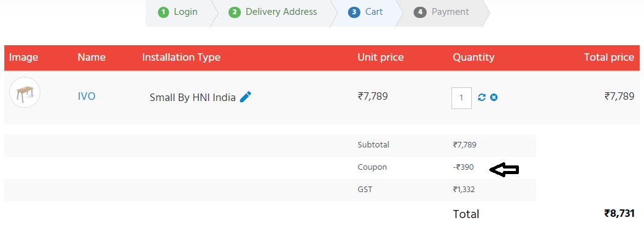The image size is (644, 241).
Task: Click the green step 1 Login circle
Action: (163, 12)
